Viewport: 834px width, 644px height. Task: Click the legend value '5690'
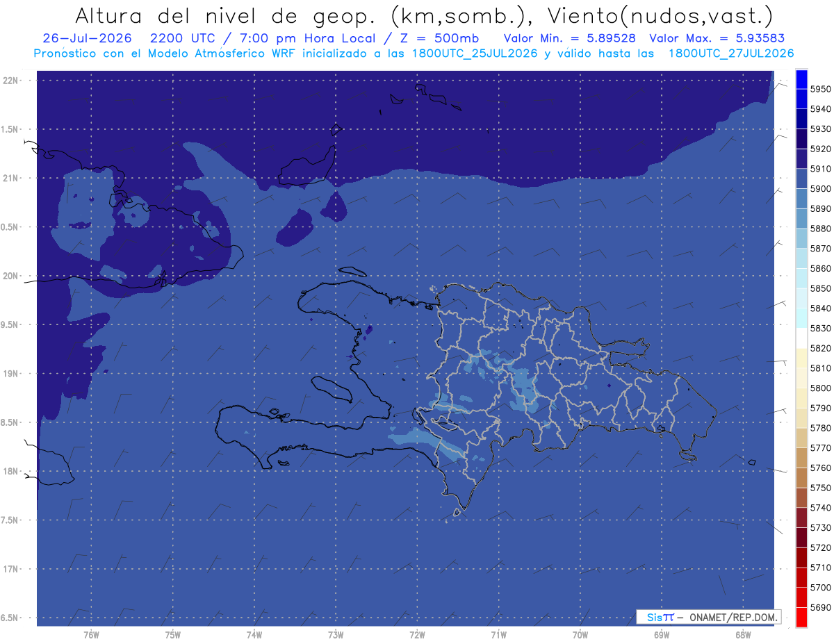(x=820, y=607)
